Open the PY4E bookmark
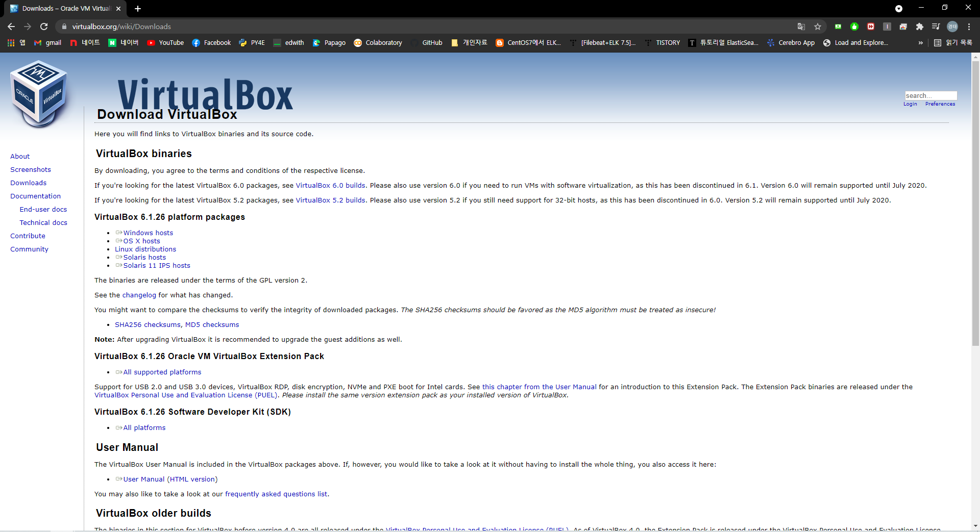The width and height of the screenshot is (980, 532). click(x=252, y=43)
